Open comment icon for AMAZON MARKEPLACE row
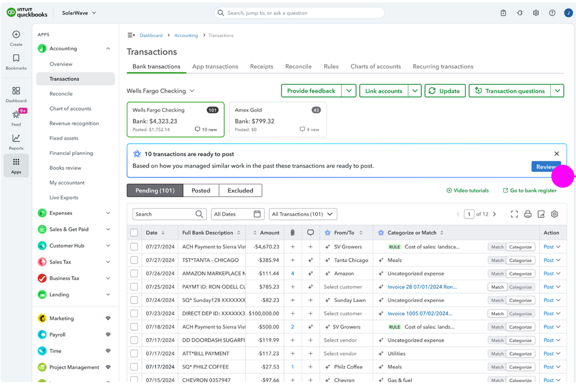This screenshot has height=392, width=576. point(310,274)
